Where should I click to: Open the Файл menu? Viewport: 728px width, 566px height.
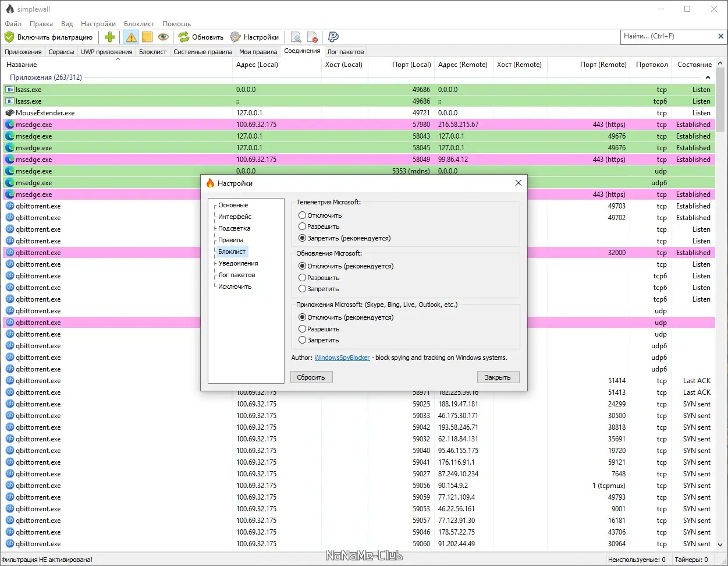click(13, 24)
